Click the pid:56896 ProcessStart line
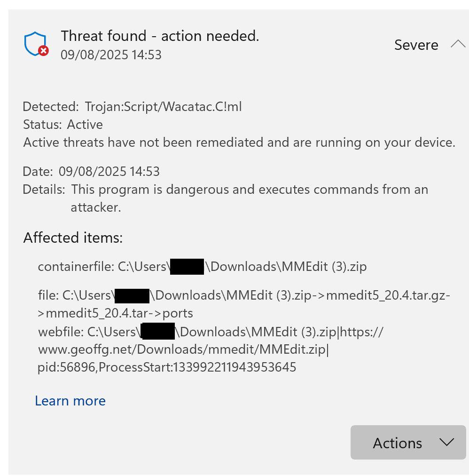The height and width of the screenshot is (476, 469). click(x=167, y=367)
